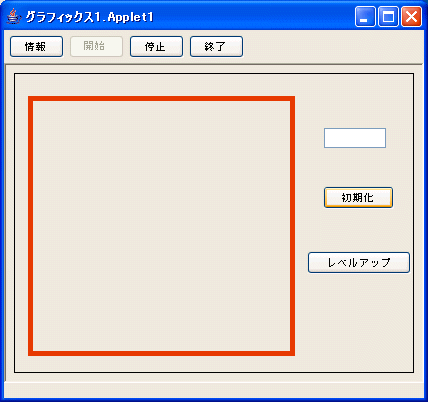Image resolution: width=428 pixels, height=402 pixels.
Task: Focus the white text input field
Action: tap(355, 138)
